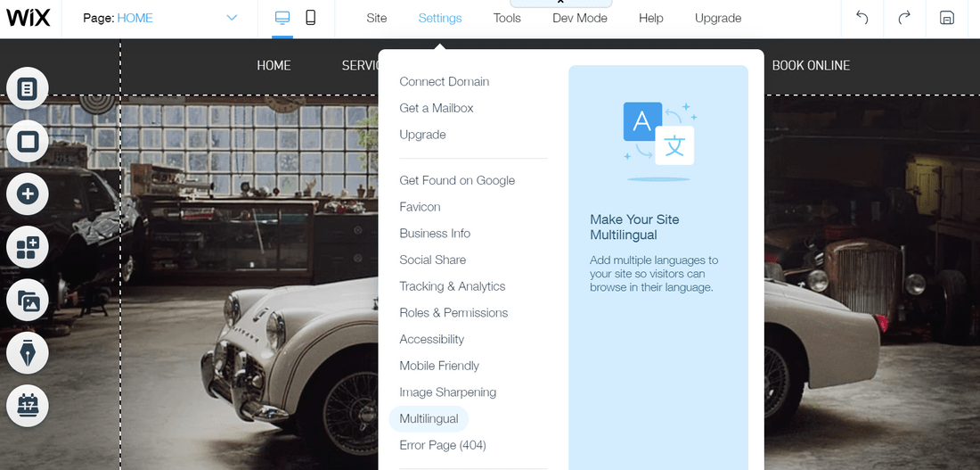Open the Page HOME dropdown chevron
The image size is (980, 470).
coord(232,18)
